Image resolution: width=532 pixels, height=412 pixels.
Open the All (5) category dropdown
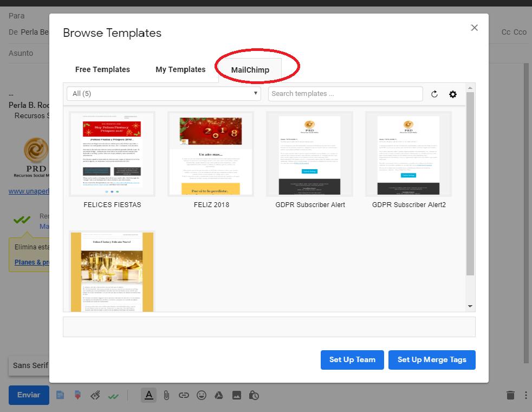click(163, 93)
